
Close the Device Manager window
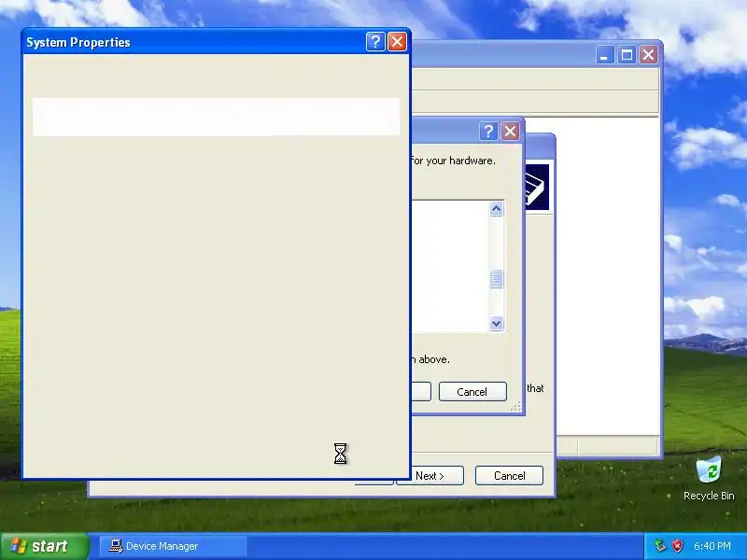648,55
